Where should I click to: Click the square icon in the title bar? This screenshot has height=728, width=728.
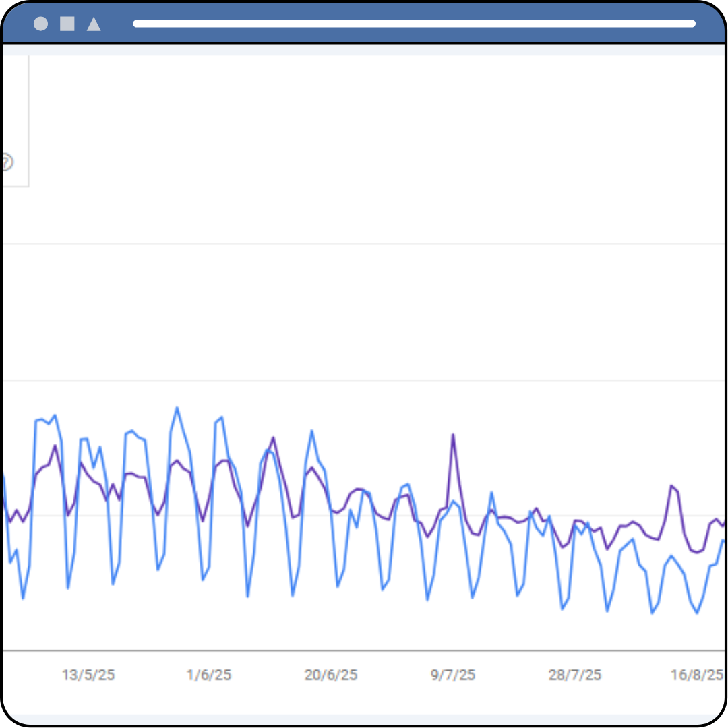(67, 24)
